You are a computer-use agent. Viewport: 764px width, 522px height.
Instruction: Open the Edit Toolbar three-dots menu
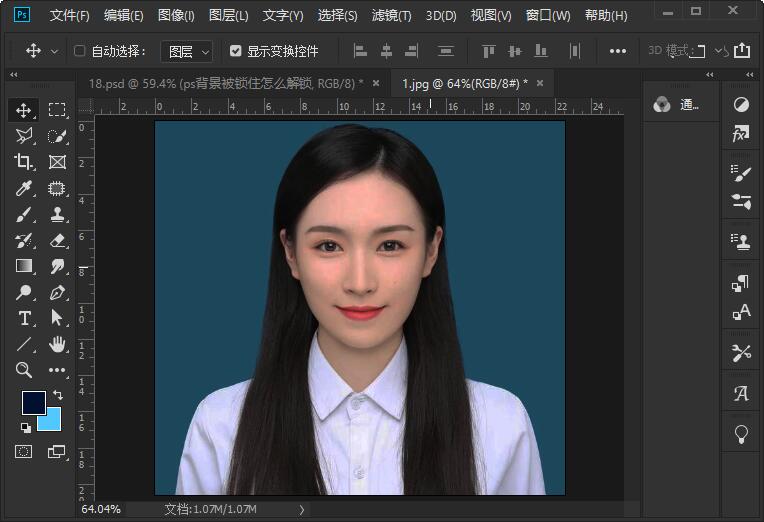click(x=57, y=370)
